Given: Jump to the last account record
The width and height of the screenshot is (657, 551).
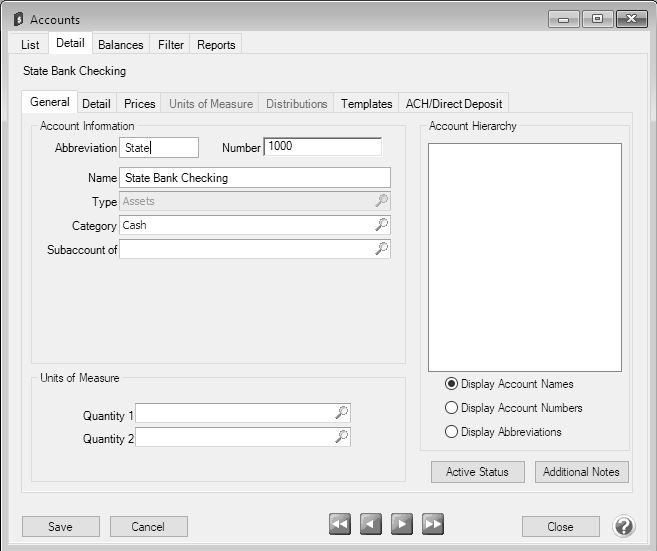Looking at the screenshot, I should coord(433,525).
